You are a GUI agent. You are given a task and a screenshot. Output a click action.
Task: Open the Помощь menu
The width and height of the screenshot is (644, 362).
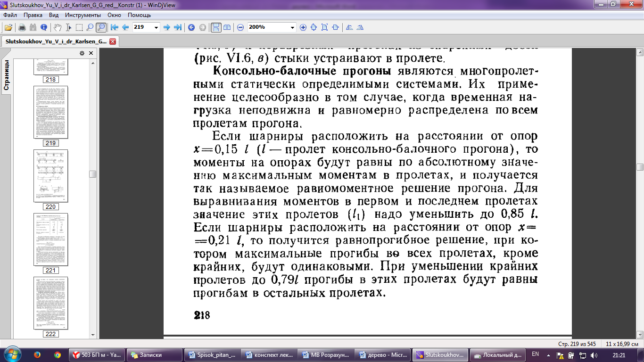[x=139, y=15]
